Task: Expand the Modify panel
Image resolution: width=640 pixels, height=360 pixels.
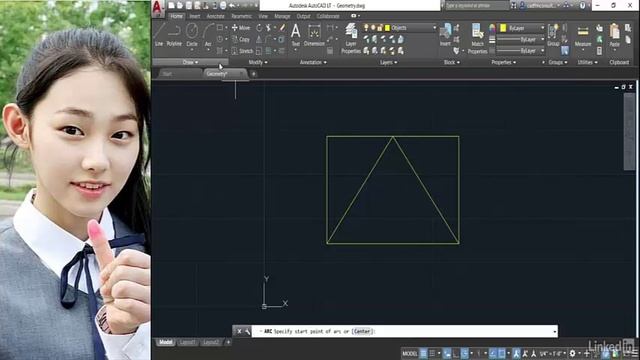Action: [x=258, y=62]
